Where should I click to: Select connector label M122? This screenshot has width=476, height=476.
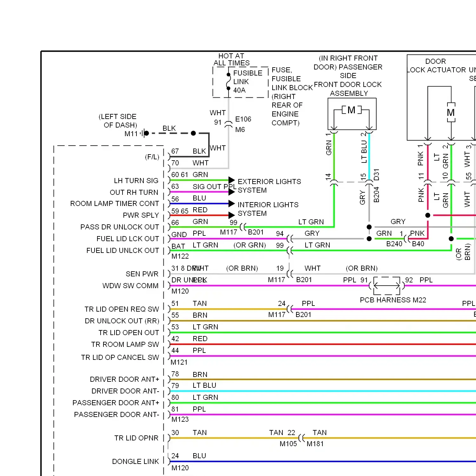(x=180, y=256)
